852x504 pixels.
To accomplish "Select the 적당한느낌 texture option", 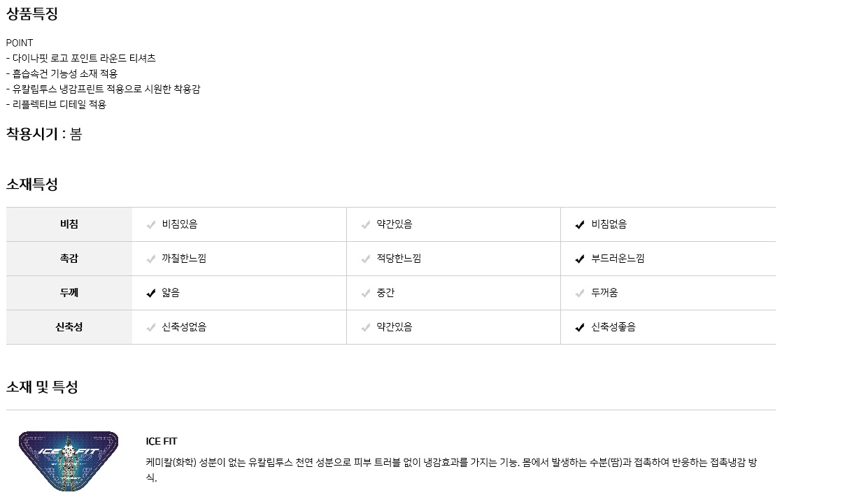I will [x=399, y=259].
